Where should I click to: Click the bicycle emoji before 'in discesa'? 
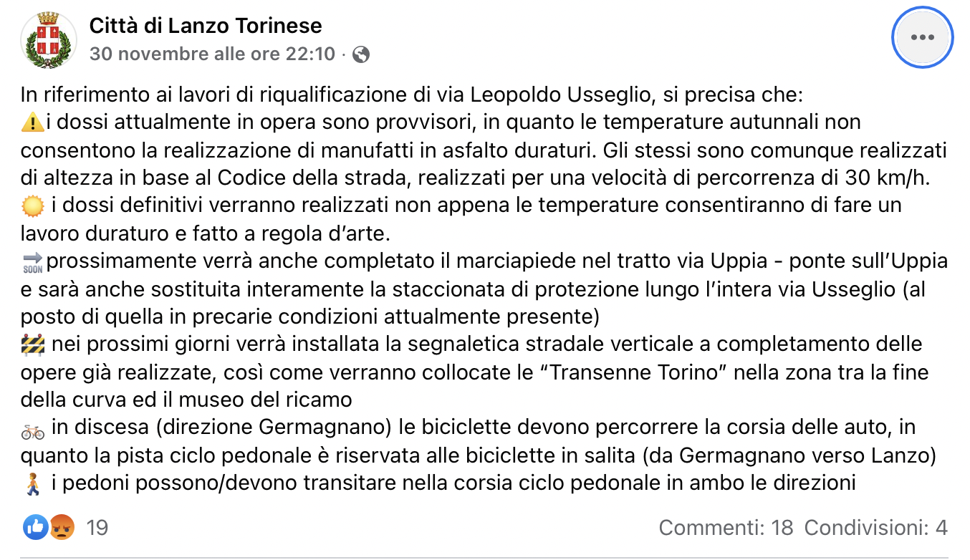(33, 429)
